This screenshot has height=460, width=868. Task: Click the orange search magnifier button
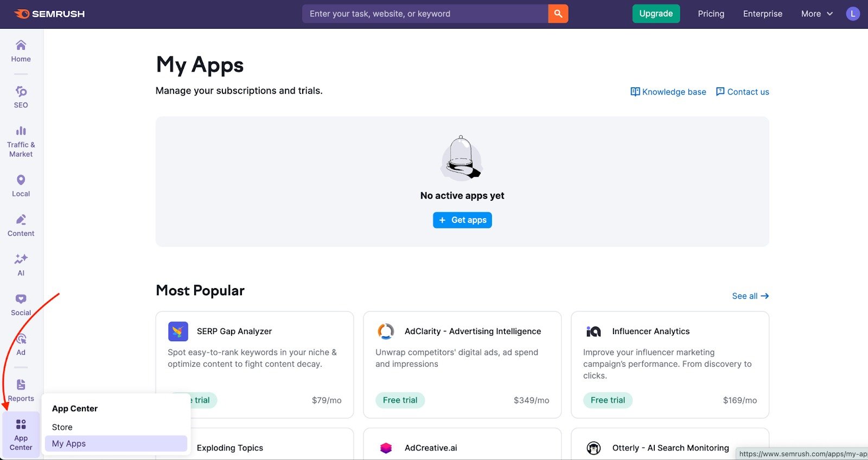(x=558, y=14)
